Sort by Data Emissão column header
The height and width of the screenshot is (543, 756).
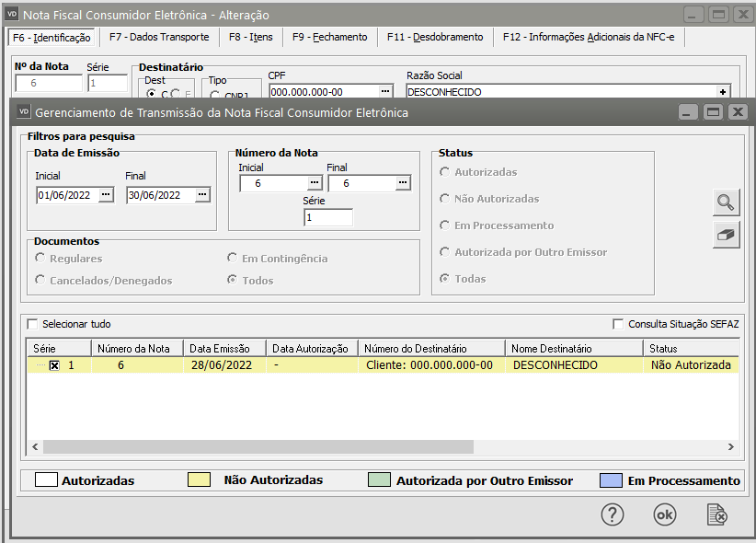coord(223,349)
